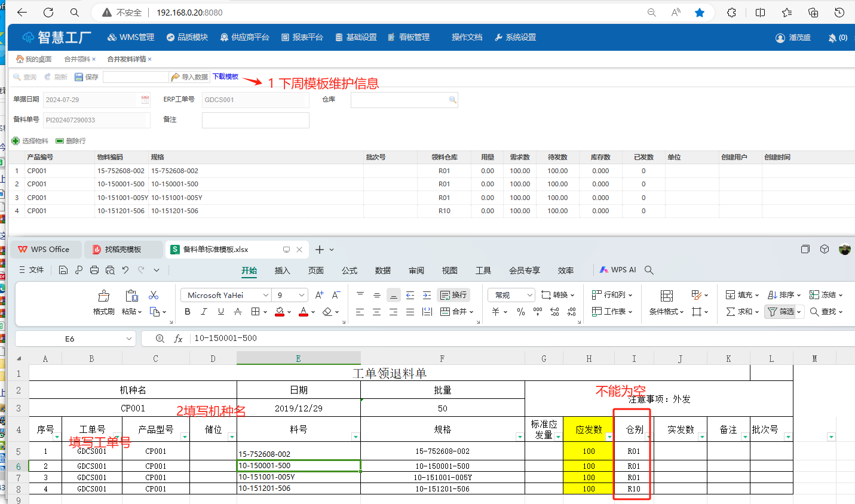Toggle the 换行 wrap text button
855x504 pixels.
pyautogui.click(x=453, y=295)
